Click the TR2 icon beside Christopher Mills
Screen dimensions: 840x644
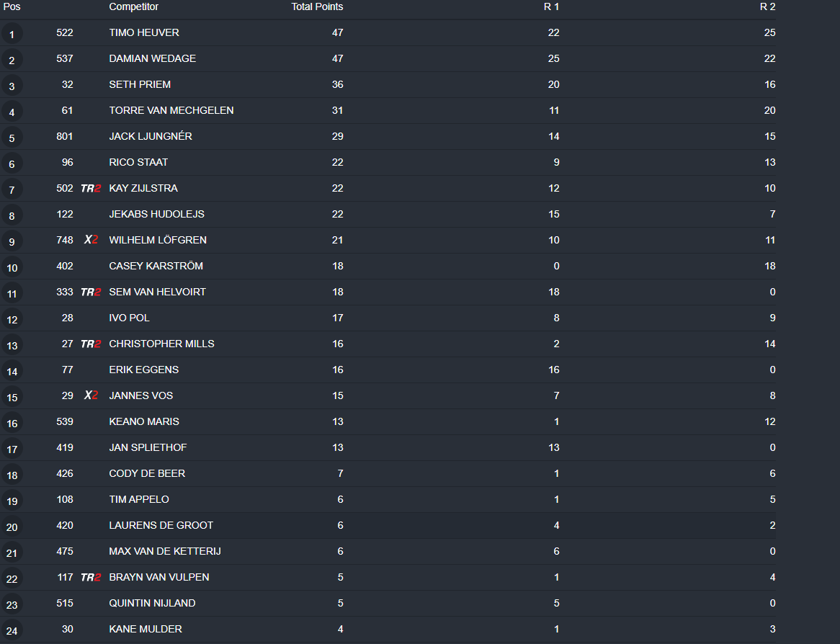click(x=90, y=344)
